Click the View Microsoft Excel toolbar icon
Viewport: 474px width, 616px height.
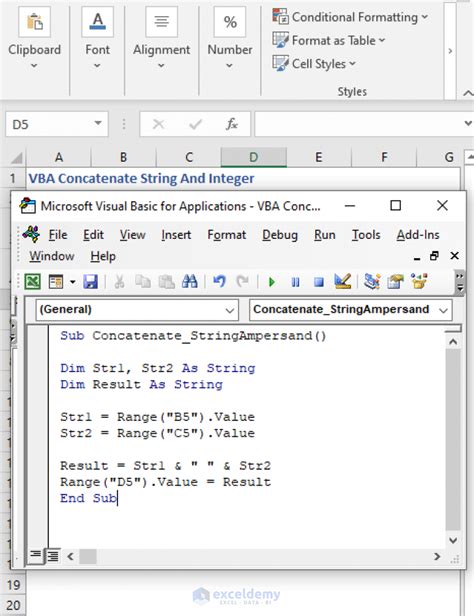[33, 282]
